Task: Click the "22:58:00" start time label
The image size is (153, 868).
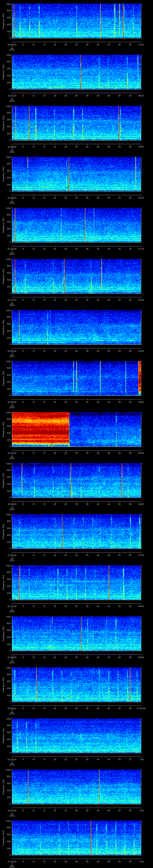Action: 12,657
